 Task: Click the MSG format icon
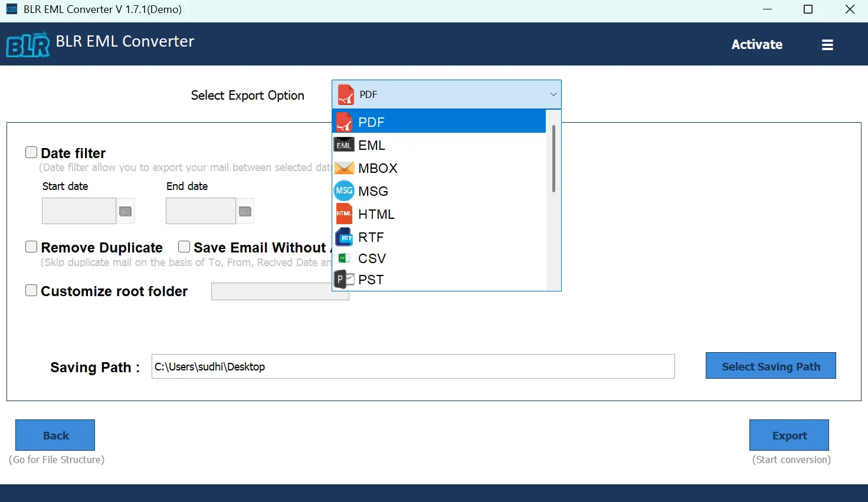tap(345, 190)
